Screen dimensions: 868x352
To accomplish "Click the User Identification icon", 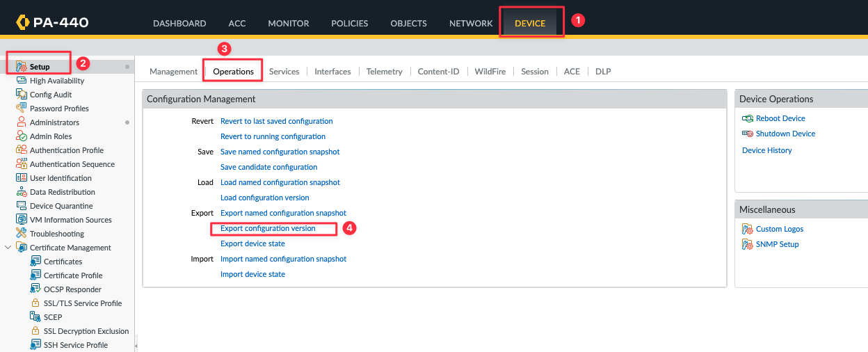I will pos(22,178).
